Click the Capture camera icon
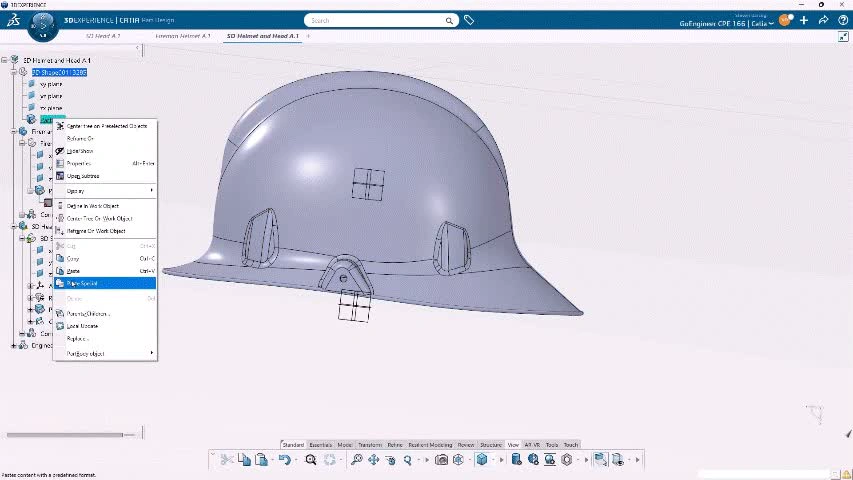 [441, 460]
